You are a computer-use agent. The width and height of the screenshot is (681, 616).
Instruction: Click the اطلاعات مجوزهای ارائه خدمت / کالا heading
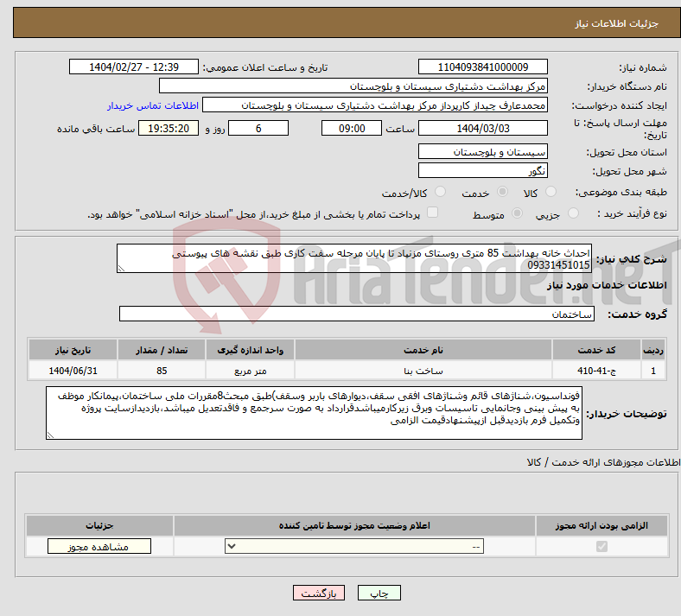pyautogui.click(x=603, y=462)
